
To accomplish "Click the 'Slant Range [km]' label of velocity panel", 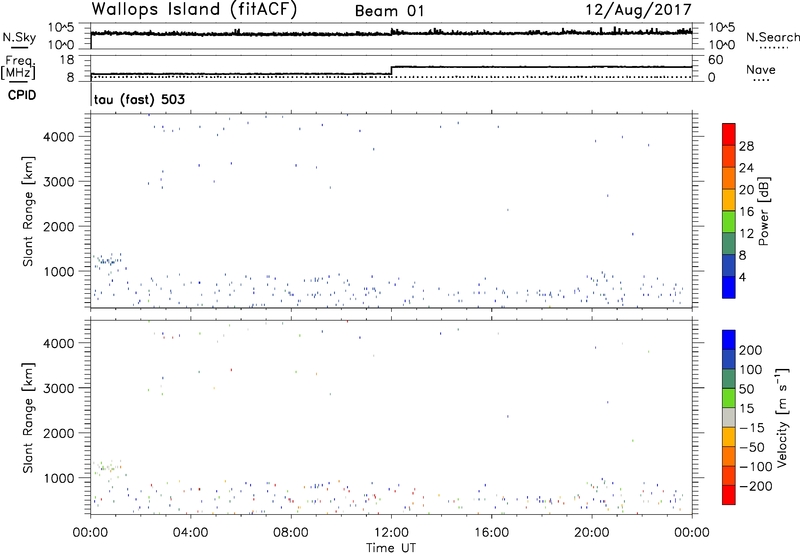I will [28, 417].
